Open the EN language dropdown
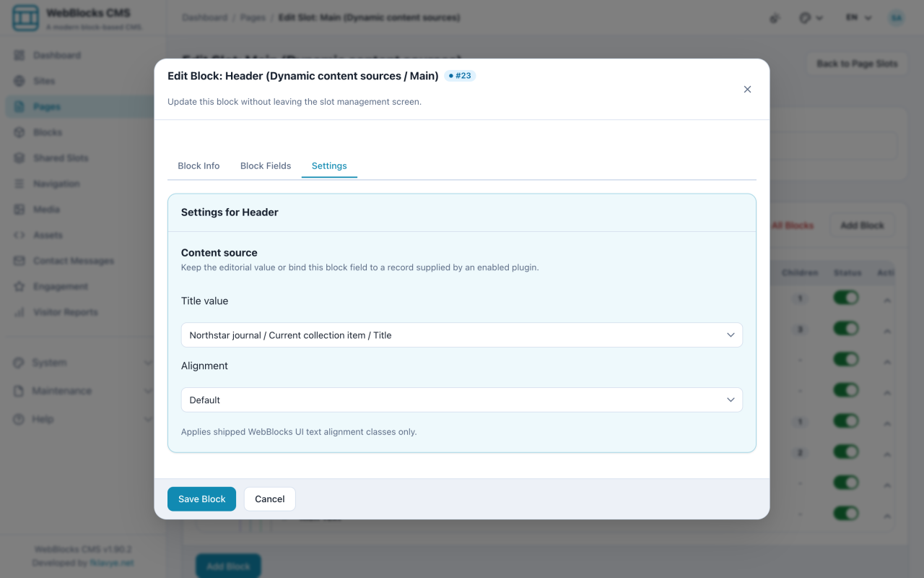 point(859,18)
